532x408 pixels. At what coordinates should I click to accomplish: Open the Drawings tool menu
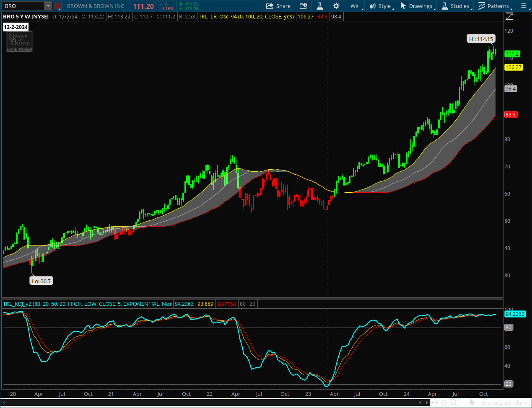[x=417, y=6]
